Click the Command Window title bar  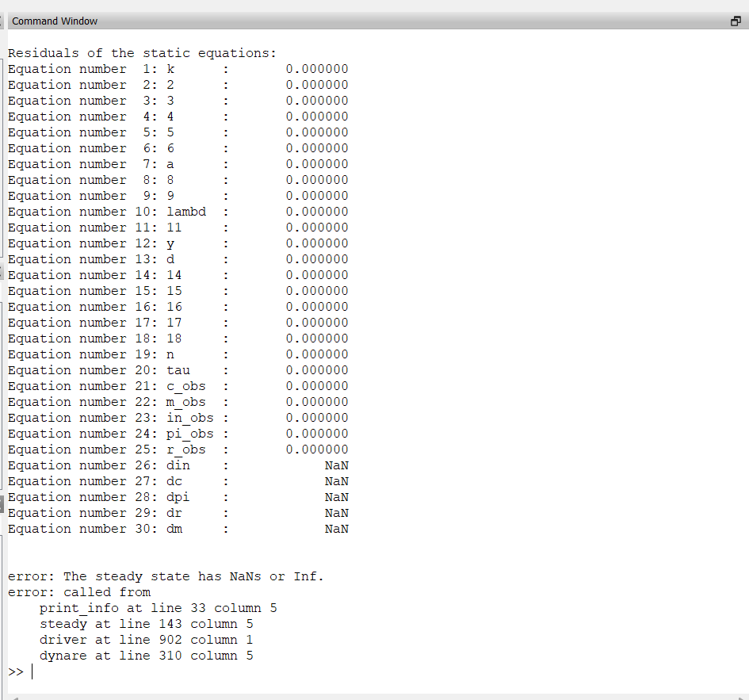(x=317, y=21)
